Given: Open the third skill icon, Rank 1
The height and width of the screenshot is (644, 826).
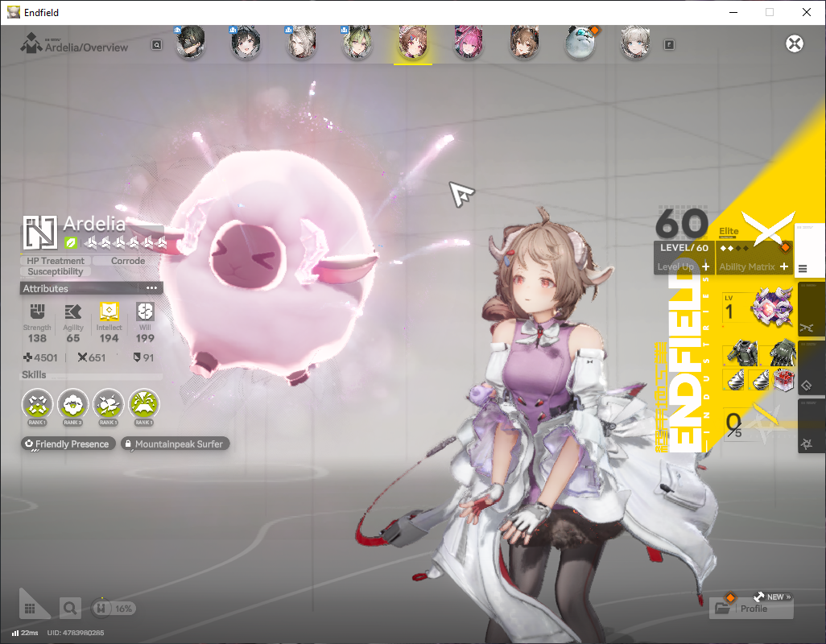Looking at the screenshot, I should (x=108, y=404).
